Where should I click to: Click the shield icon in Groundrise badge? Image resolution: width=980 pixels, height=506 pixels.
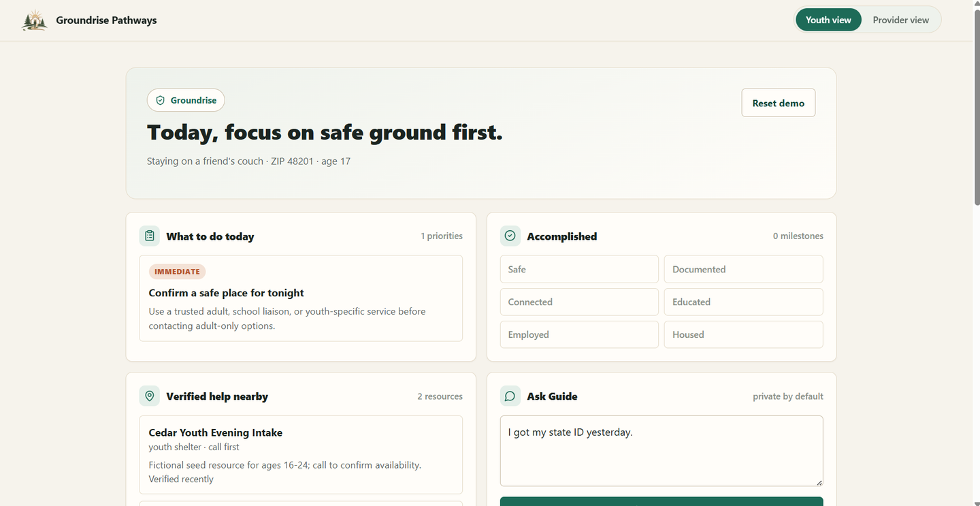(161, 100)
